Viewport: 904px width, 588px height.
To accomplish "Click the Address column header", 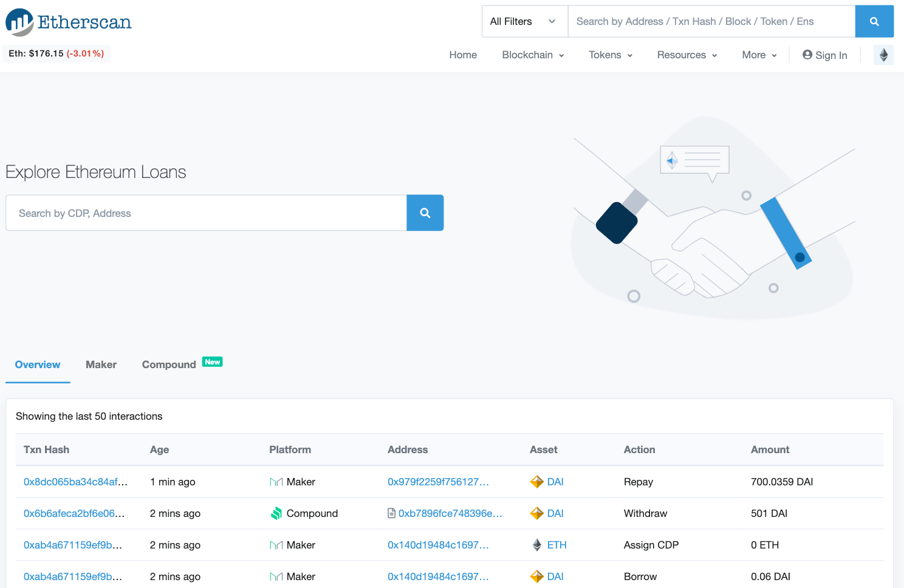I will click(408, 450).
